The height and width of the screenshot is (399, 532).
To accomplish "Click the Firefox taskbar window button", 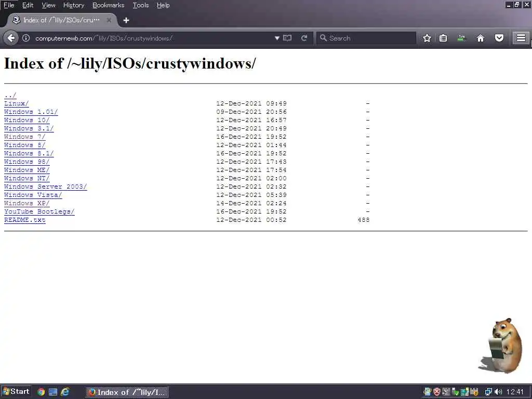I will pyautogui.click(x=127, y=392).
